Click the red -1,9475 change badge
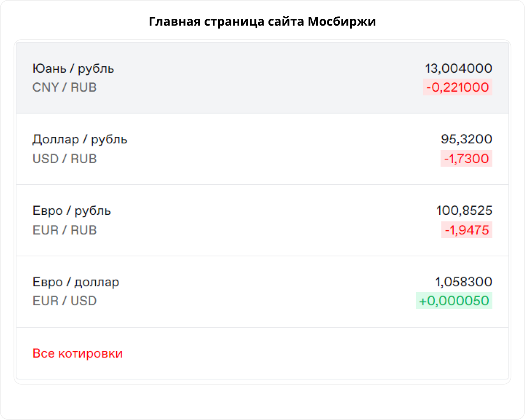Image resolution: width=525 pixels, height=420 pixels. coord(466,230)
